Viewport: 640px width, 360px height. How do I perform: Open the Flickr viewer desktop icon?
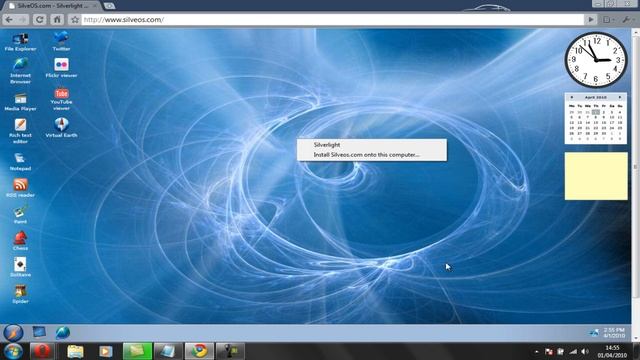(61, 67)
